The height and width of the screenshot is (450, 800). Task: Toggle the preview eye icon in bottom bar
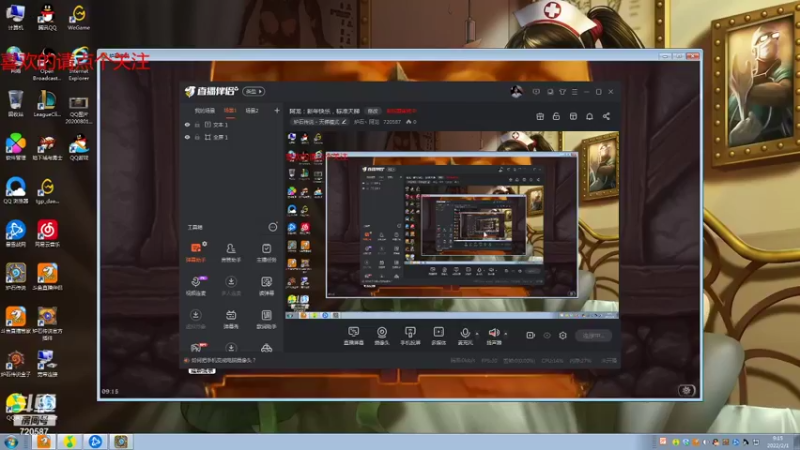[547, 335]
